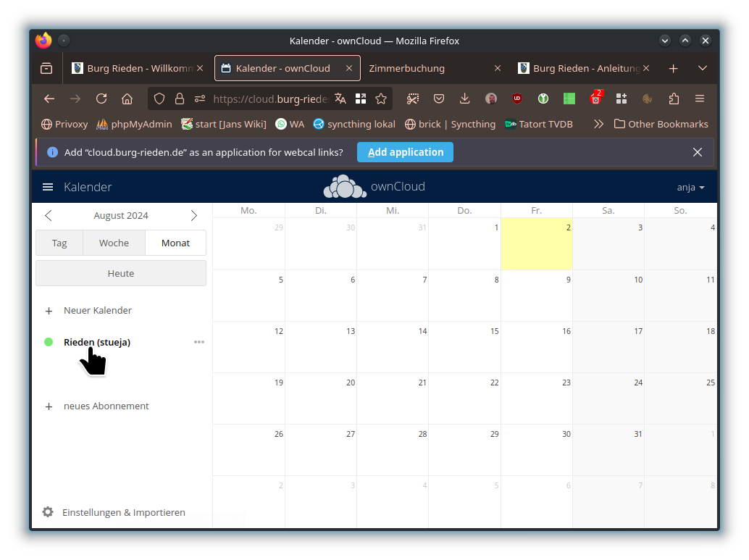Screen dimensions: 749x560
Task: Advance to next month with right chevron
Action: (x=193, y=215)
